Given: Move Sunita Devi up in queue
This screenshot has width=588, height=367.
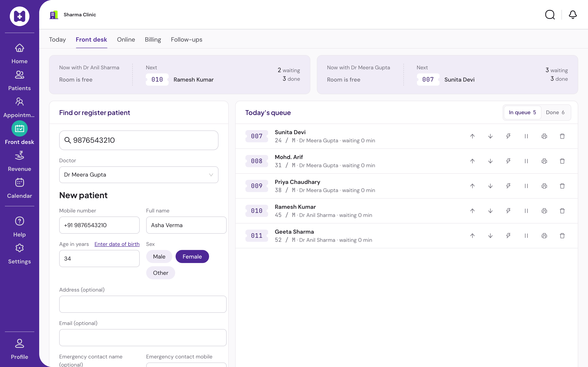Looking at the screenshot, I should click(x=472, y=136).
